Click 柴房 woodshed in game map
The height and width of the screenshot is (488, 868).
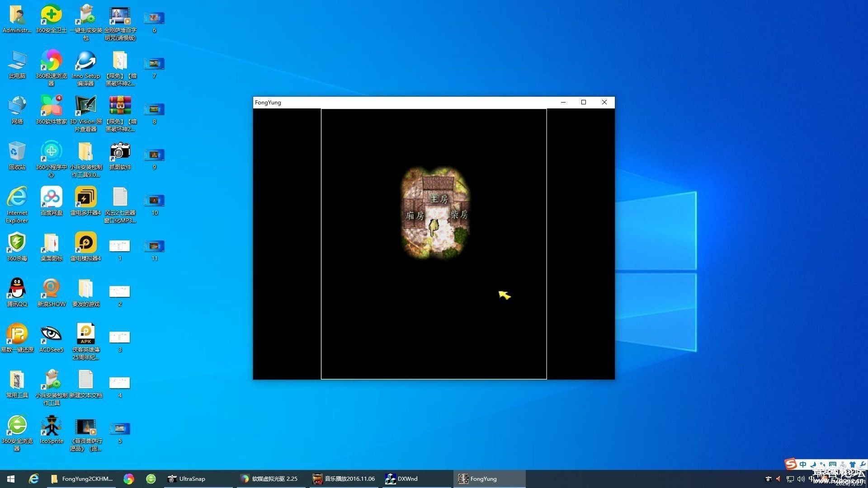pyautogui.click(x=459, y=214)
